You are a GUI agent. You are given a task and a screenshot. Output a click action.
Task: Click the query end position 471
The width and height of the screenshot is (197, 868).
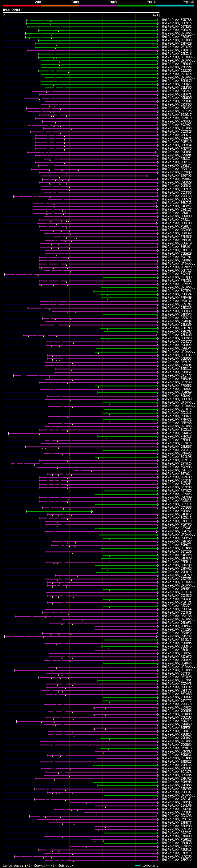(x=155, y=15)
